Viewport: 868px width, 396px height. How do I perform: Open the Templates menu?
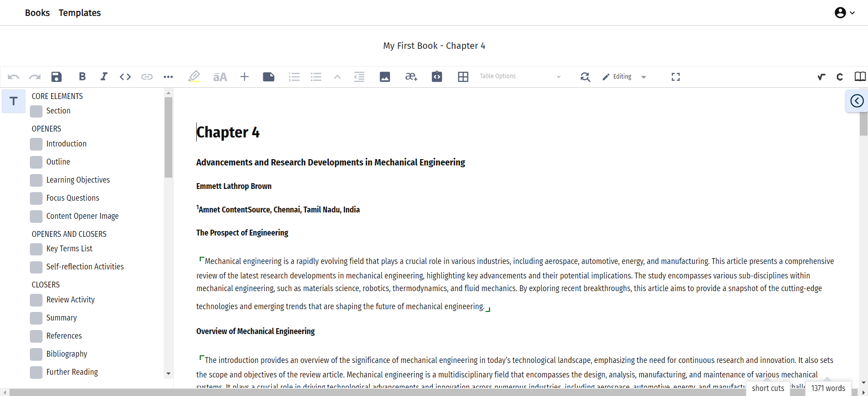80,13
